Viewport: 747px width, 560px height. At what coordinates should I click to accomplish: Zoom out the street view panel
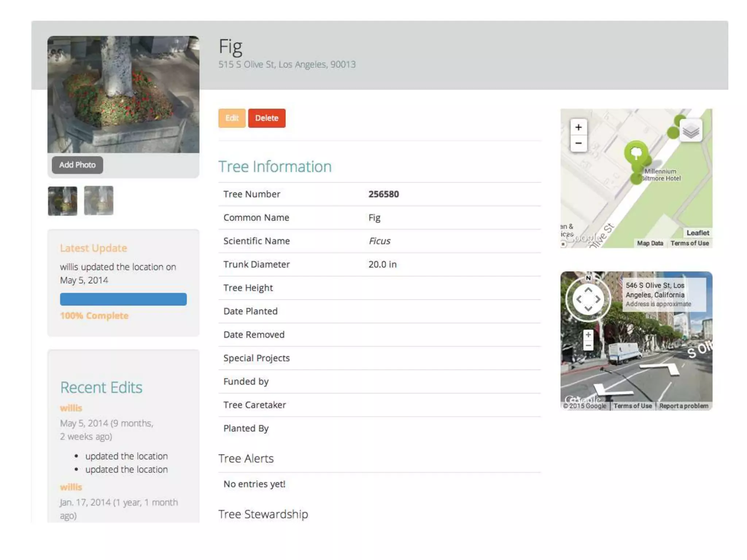pyautogui.click(x=588, y=345)
